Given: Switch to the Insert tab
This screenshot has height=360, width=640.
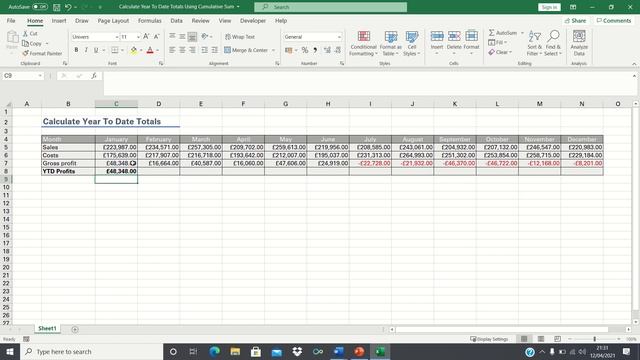Looking at the screenshot, I should pos(59,20).
